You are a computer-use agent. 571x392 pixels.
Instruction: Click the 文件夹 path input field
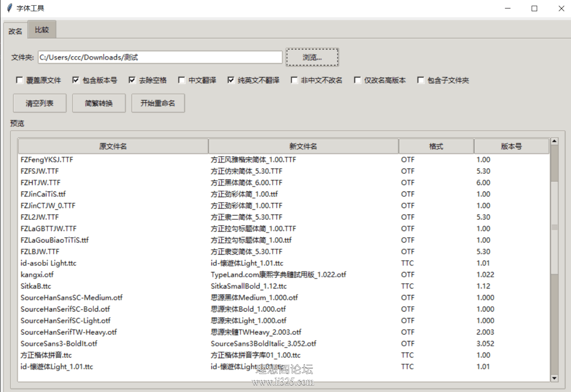pyautogui.click(x=160, y=57)
